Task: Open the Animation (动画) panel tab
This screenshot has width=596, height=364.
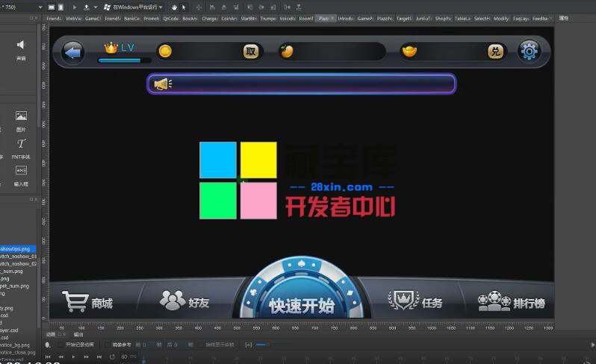Action: coord(51,334)
